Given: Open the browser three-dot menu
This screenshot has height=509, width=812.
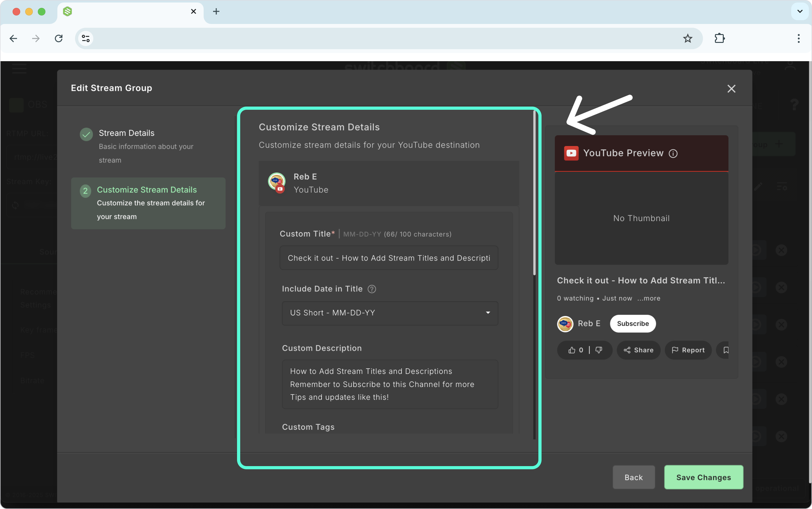Looking at the screenshot, I should [x=798, y=38].
